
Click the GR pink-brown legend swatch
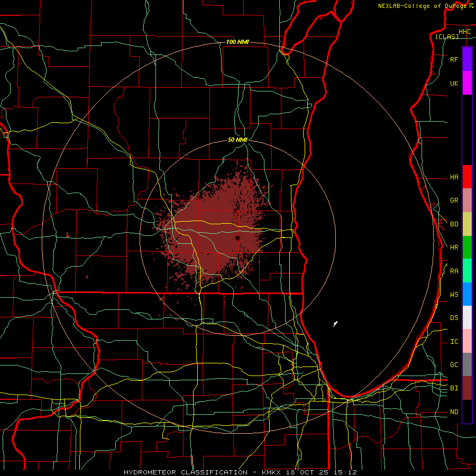click(467, 200)
